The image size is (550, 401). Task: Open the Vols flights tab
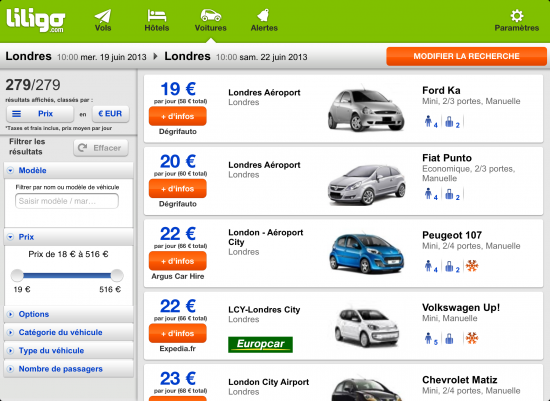[x=103, y=21]
